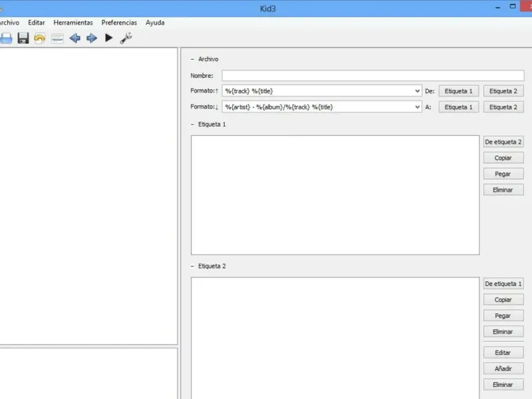Viewport: 532px width, 399px height.
Task: Click Eliminar button below Añadir
Action: tap(503, 384)
